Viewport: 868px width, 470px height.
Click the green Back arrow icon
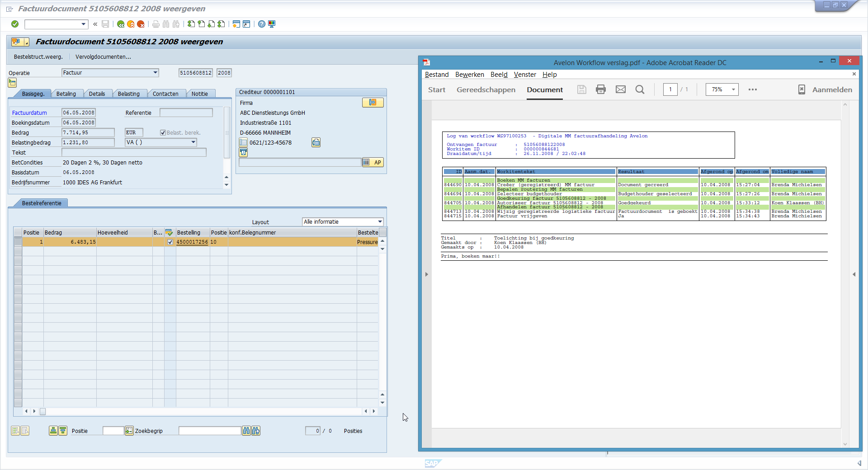[x=121, y=24]
